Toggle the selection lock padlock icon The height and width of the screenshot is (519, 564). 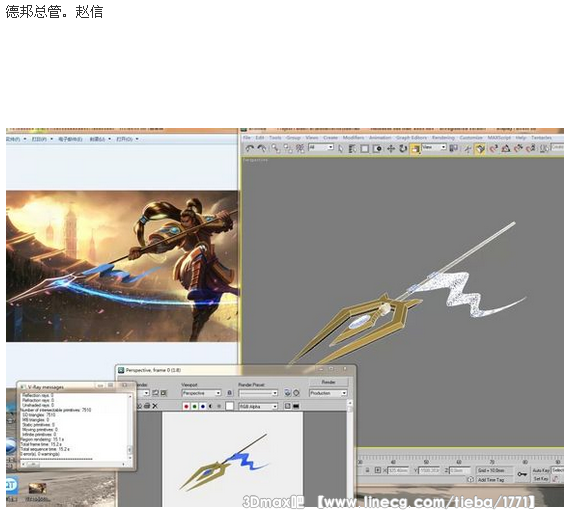[367, 470]
